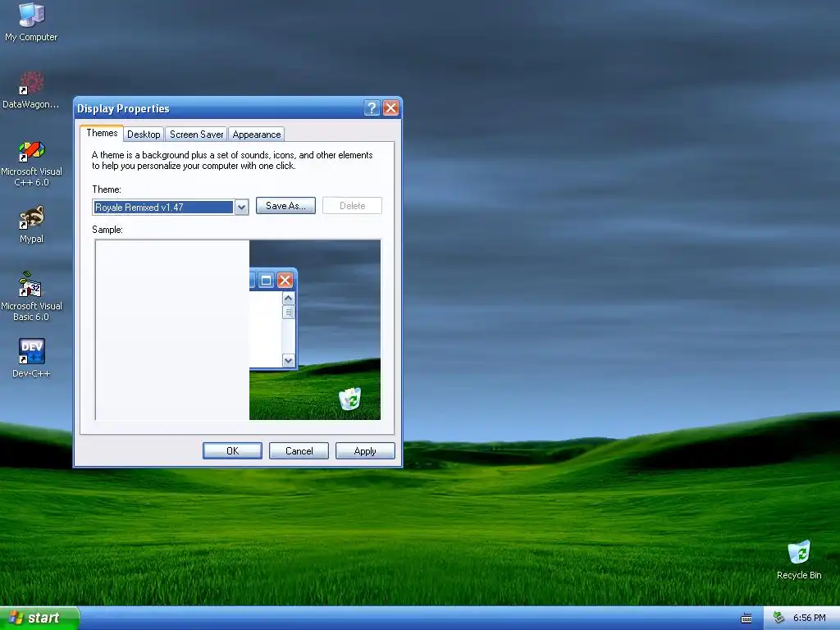Click the Cancel button

299,451
